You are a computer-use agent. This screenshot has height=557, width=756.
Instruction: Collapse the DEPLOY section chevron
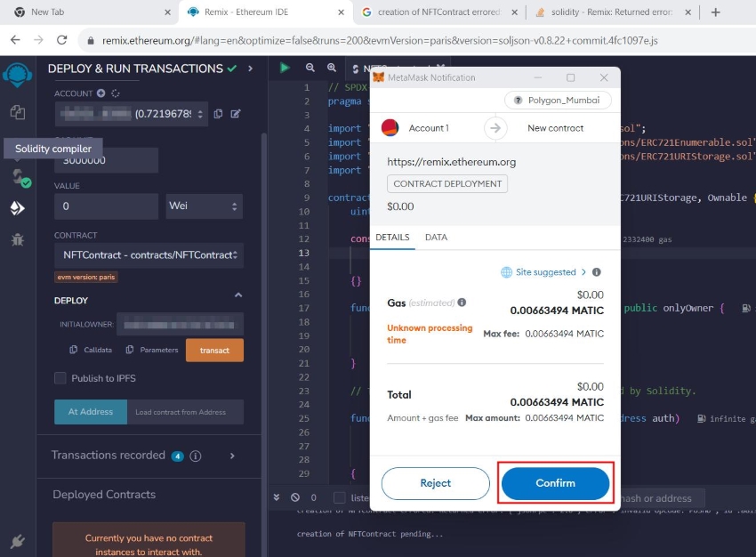(x=238, y=295)
